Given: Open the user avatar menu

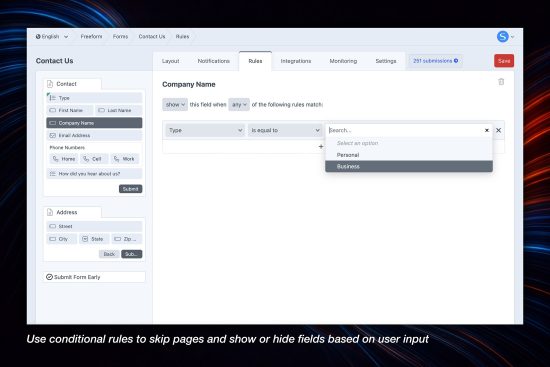Looking at the screenshot, I should click(505, 36).
